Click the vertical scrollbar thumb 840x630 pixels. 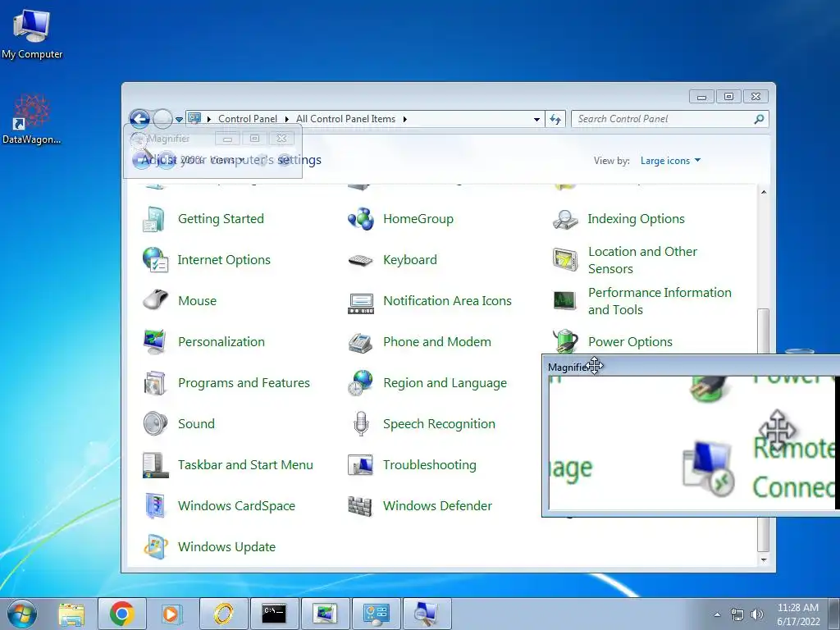(764, 430)
